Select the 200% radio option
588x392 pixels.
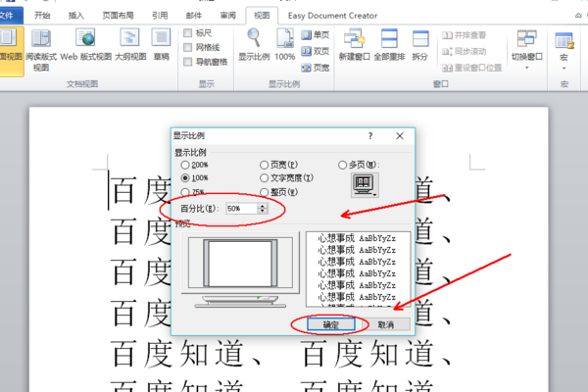[x=185, y=165]
